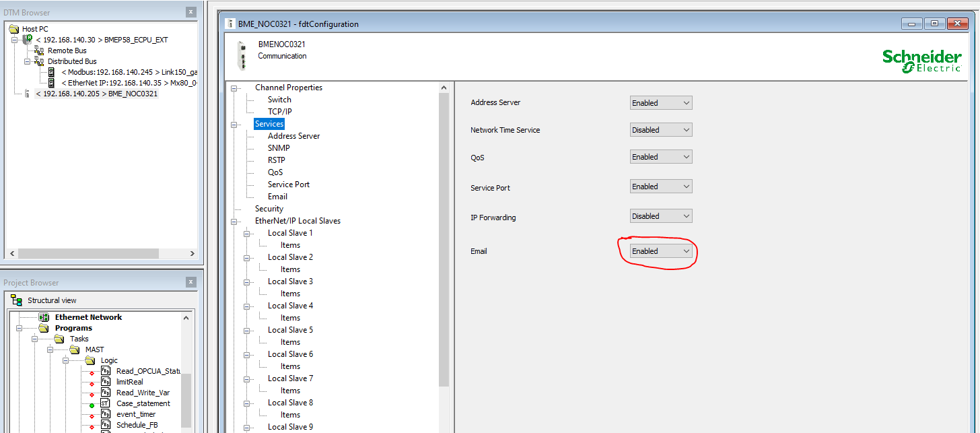Select 192.168.140.205 BME_NOC0321 node
This screenshot has height=433, width=980.
tap(97, 94)
